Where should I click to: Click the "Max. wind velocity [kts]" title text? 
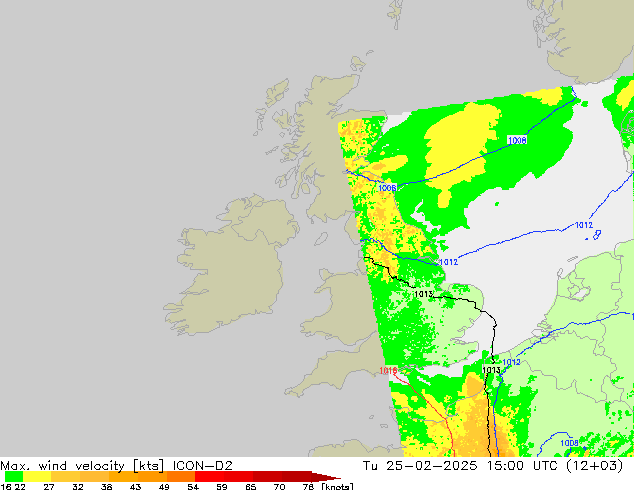coord(82,466)
